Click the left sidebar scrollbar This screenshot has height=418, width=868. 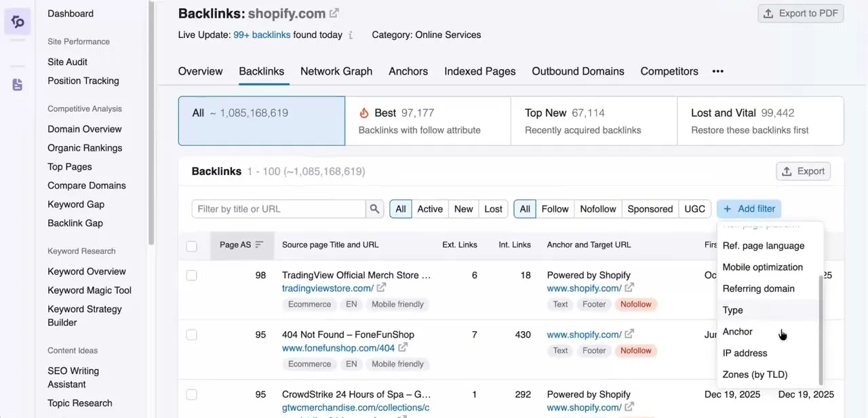pos(151,122)
